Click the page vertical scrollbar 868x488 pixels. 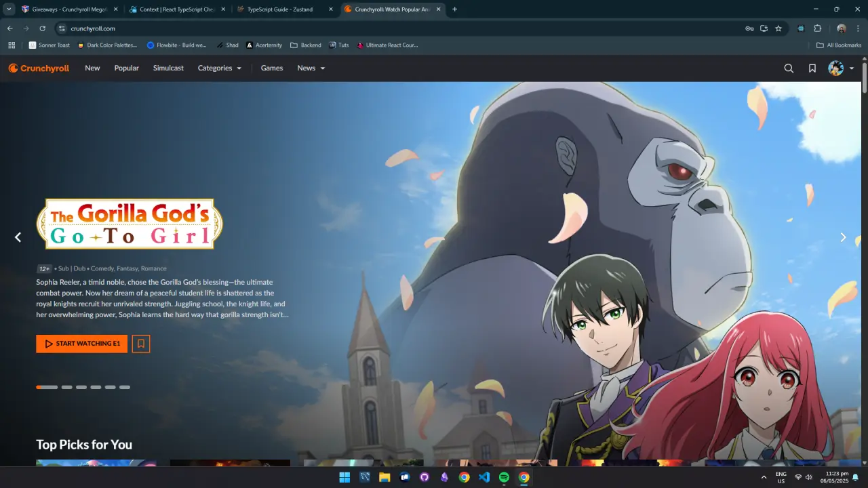pyautogui.click(x=865, y=77)
